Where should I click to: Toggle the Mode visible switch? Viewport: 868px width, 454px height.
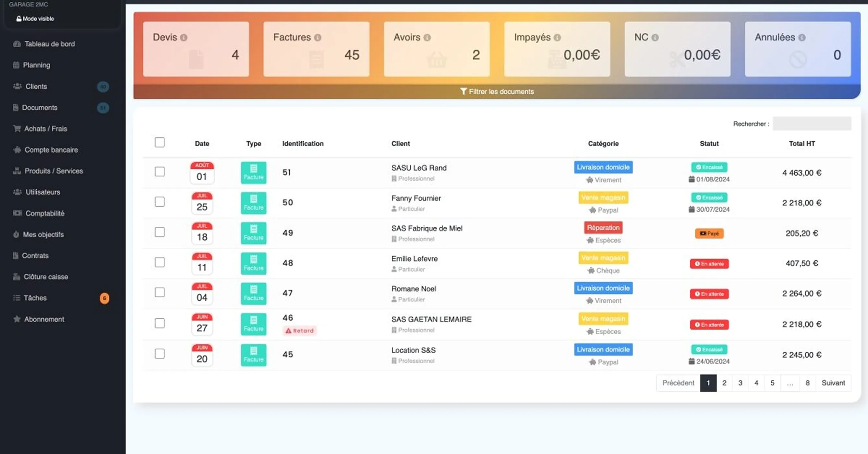click(35, 18)
